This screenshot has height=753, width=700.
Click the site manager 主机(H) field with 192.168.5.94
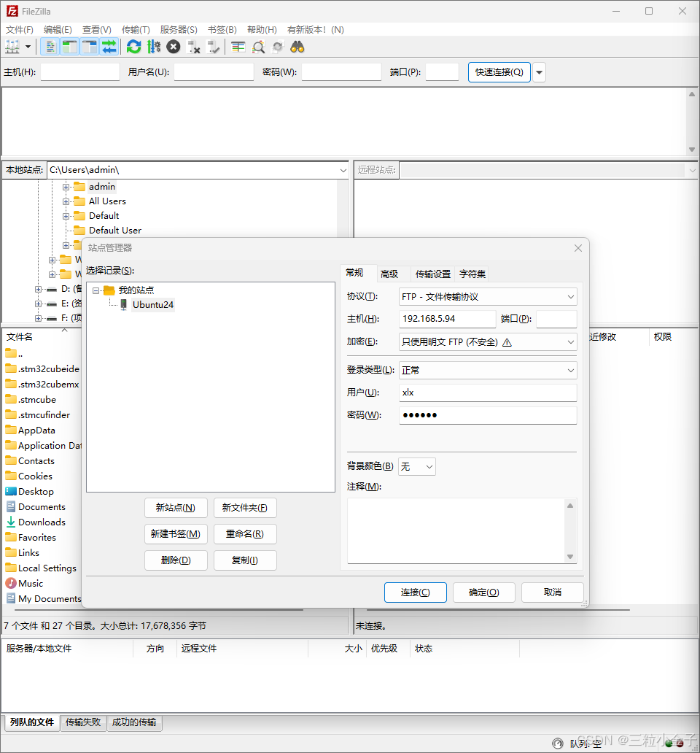(x=447, y=319)
